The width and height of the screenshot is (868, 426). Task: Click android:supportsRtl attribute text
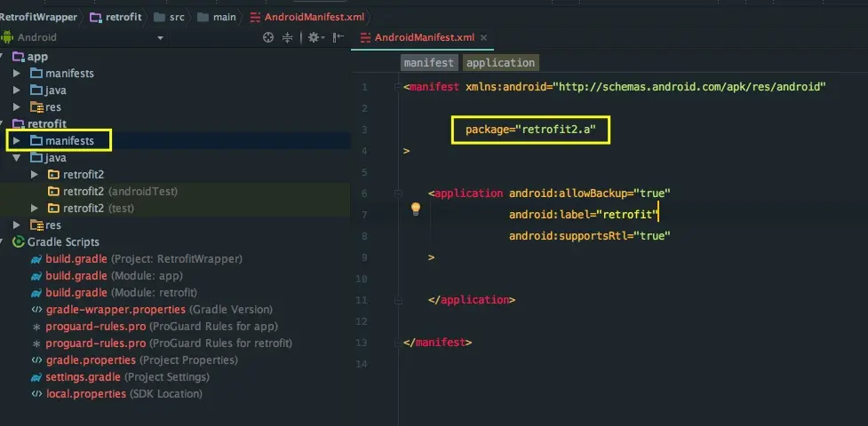pos(590,236)
